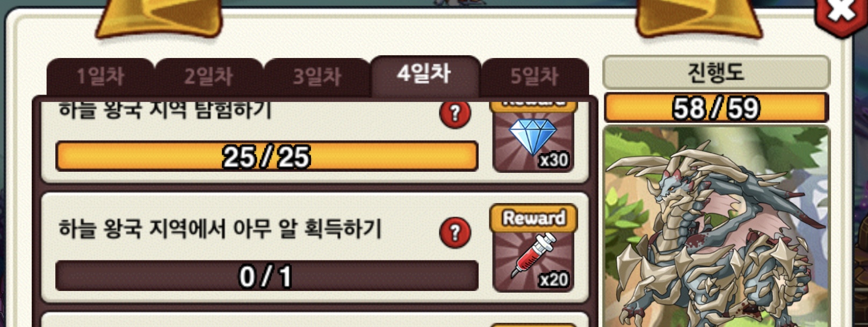
Task: Click the 진행도 header button
Action: coord(717,72)
